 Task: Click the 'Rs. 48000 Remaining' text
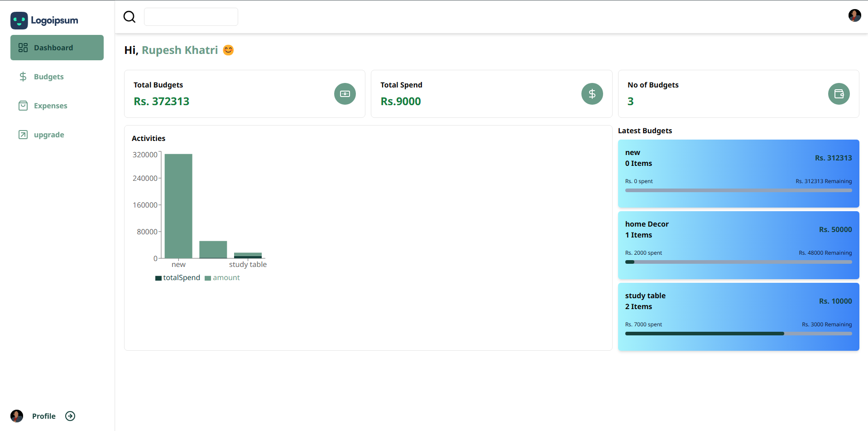[x=825, y=253]
